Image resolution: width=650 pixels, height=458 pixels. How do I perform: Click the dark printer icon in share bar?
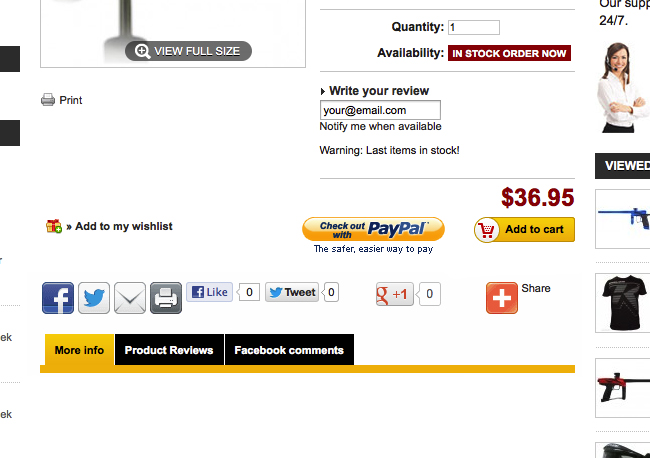166,298
